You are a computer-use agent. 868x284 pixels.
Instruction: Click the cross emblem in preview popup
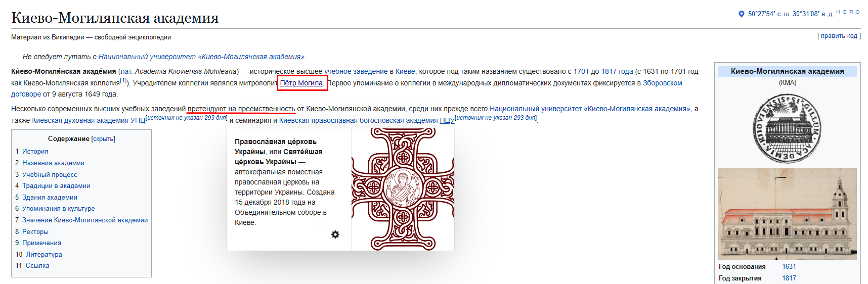403,189
